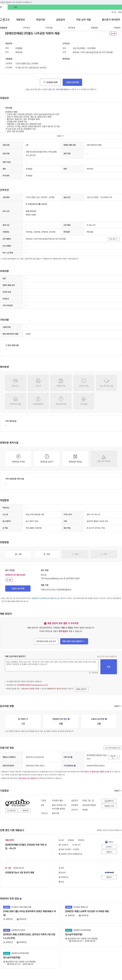Switch to the 근무조건 tab

tap(26, 28)
